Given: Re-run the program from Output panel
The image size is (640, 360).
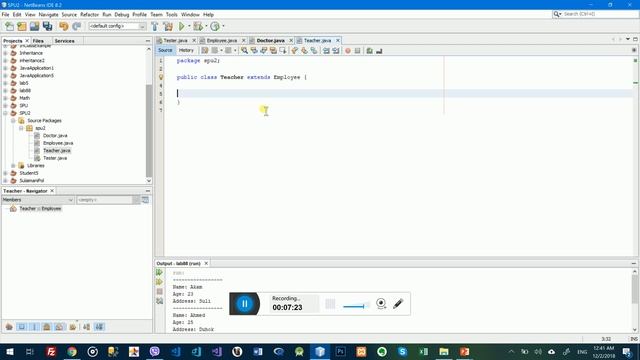Looking at the screenshot, I should tap(159, 272).
